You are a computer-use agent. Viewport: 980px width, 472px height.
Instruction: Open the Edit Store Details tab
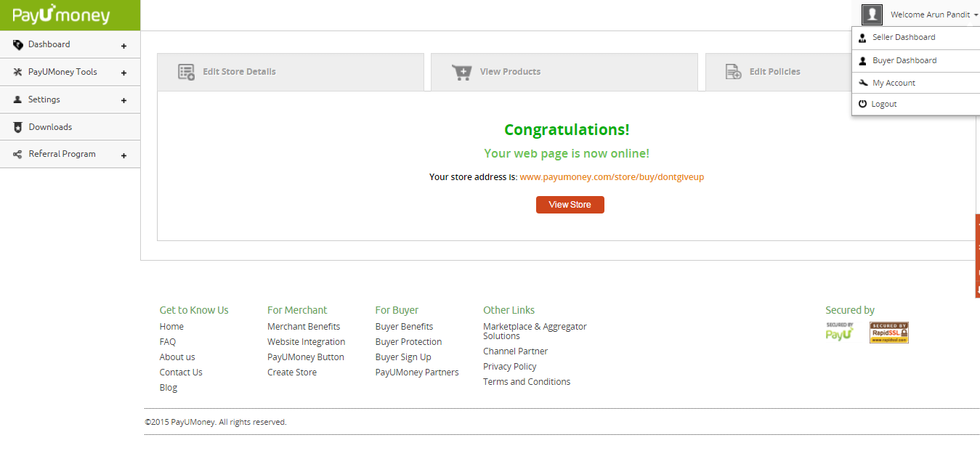click(291, 72)
